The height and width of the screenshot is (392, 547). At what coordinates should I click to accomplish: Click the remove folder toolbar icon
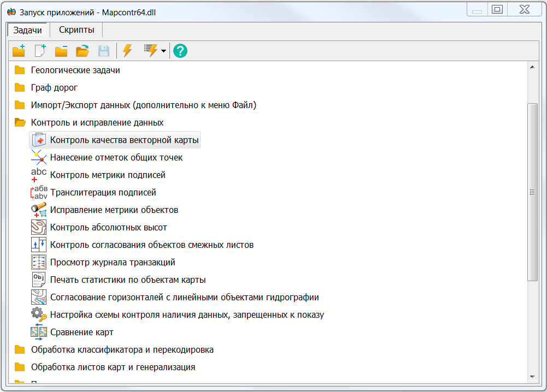[61, 51]
